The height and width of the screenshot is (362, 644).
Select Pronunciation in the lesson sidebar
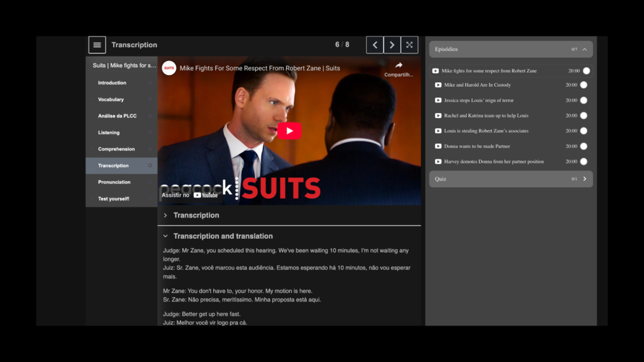click(x=114, y=182)
